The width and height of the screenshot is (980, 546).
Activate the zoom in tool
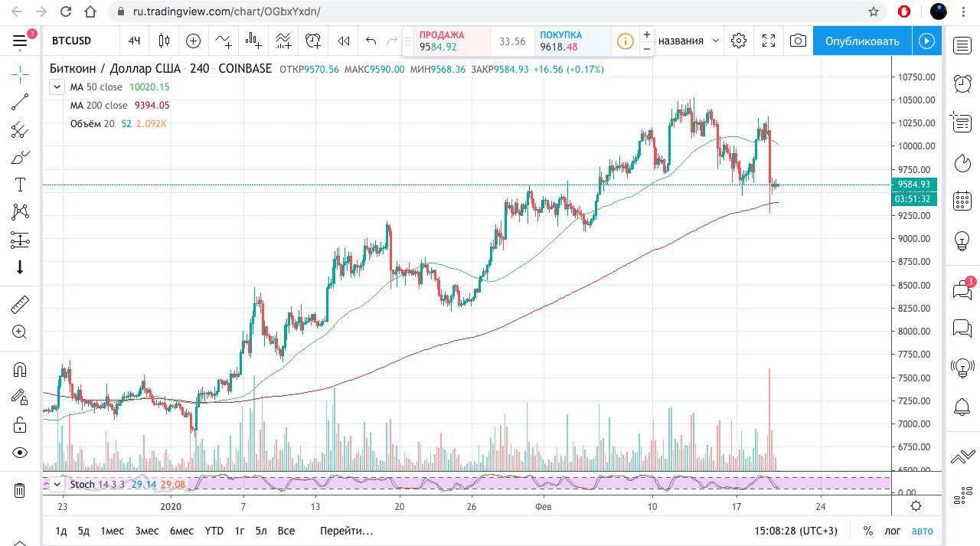[20, 332]
